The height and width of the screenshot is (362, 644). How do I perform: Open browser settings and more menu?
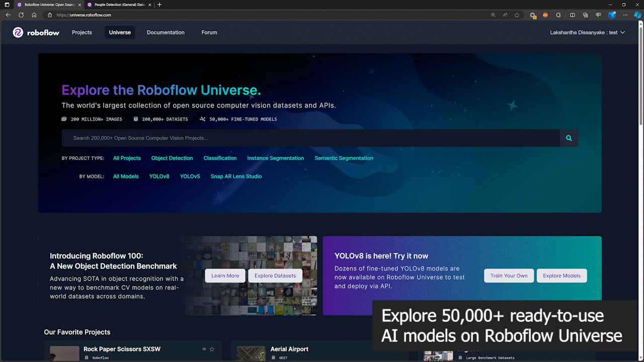624,15
